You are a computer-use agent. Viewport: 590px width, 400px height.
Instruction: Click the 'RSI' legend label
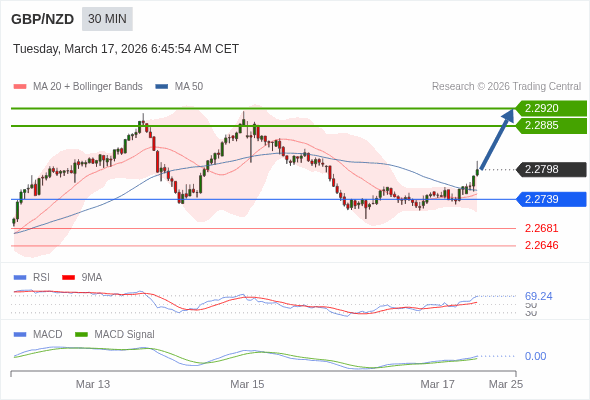coord(41,278)
